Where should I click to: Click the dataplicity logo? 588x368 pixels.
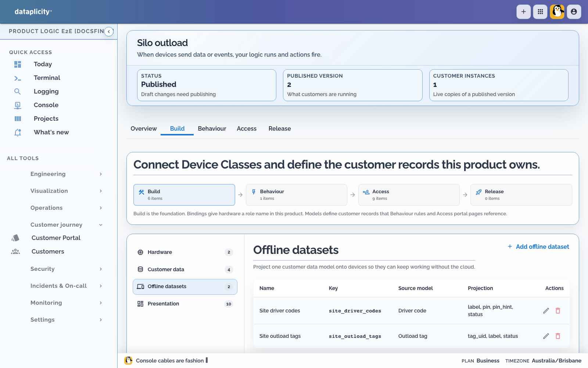[x=33, y=12]
